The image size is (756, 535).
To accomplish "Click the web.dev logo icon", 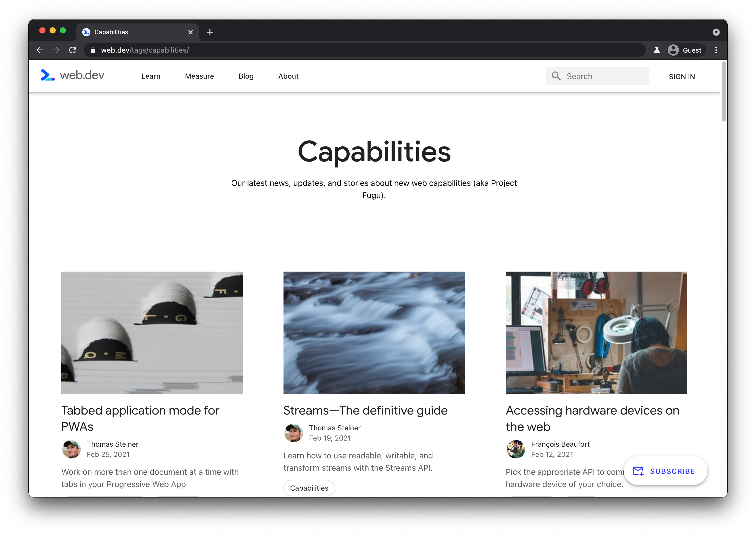I will 48,76.
